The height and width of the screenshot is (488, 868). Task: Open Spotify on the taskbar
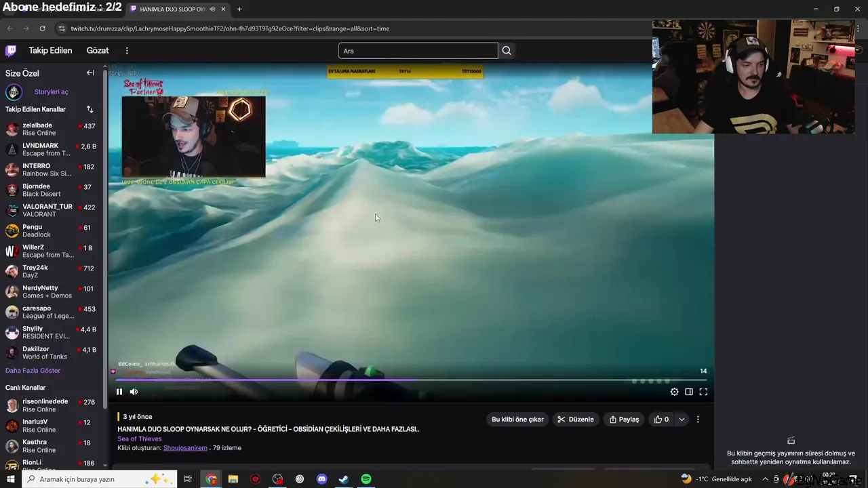point(366,479)
